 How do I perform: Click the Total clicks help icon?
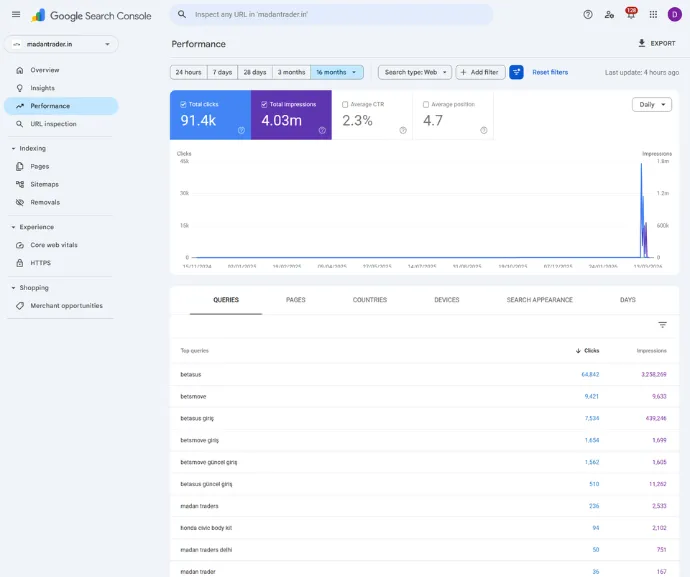point(241,130)
